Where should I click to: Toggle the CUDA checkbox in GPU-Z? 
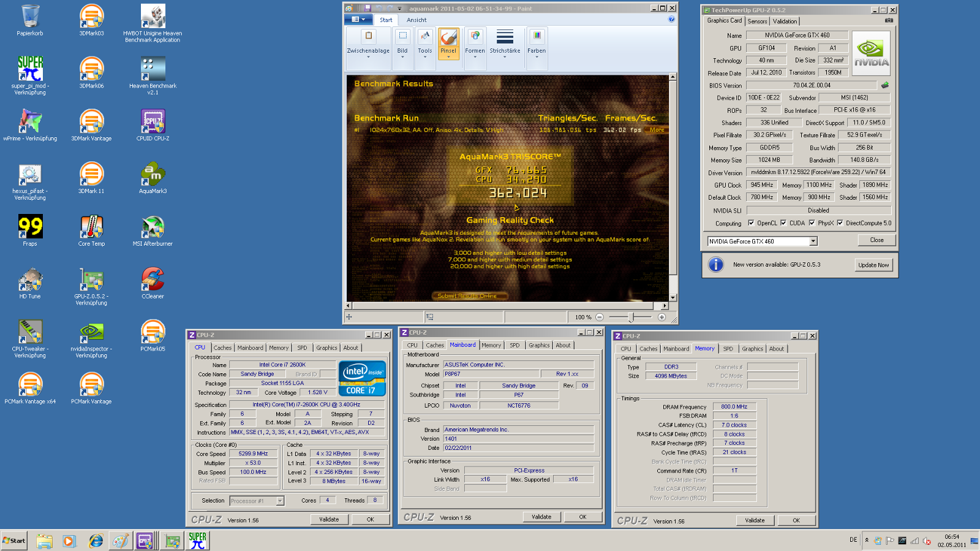point(783,223)
